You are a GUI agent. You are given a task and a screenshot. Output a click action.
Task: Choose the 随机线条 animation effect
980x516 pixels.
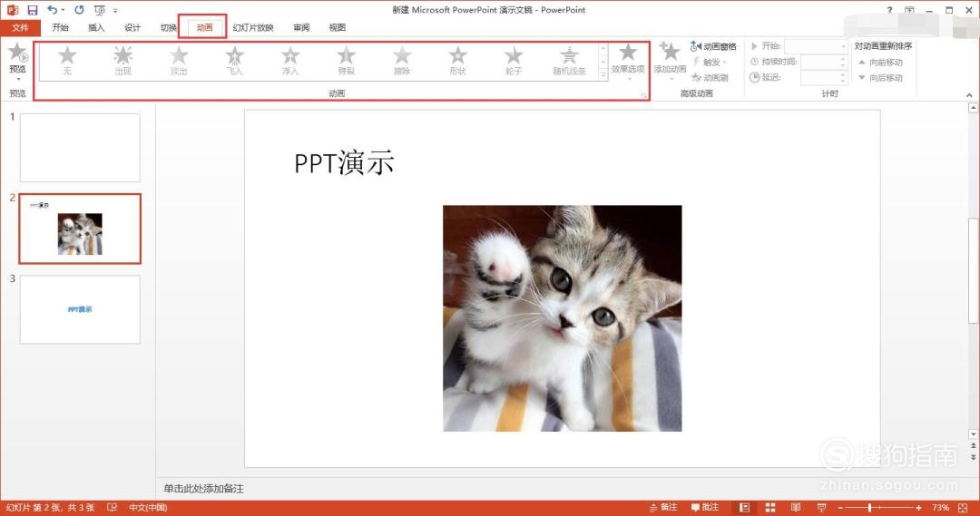pyautogui.click(x=569, y=61)
